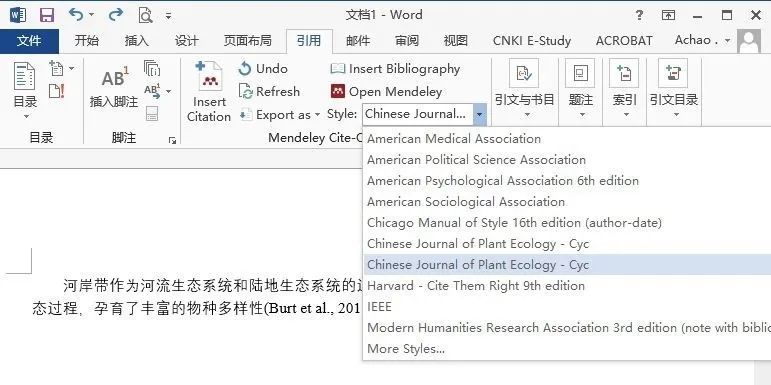This screenshot has width=771, height=385.
Task: Switch to the 视图 tab
Action: (455, 41)
